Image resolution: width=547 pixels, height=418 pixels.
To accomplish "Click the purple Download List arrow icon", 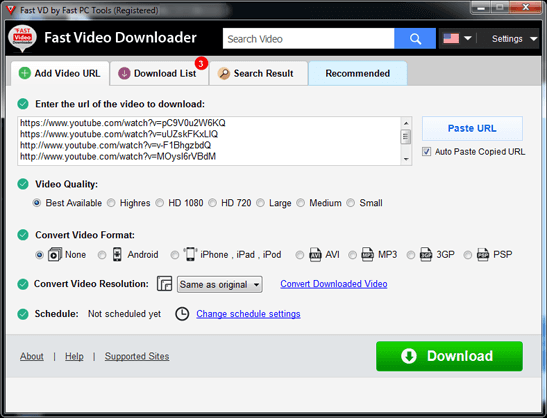I will tap(124, 73).
